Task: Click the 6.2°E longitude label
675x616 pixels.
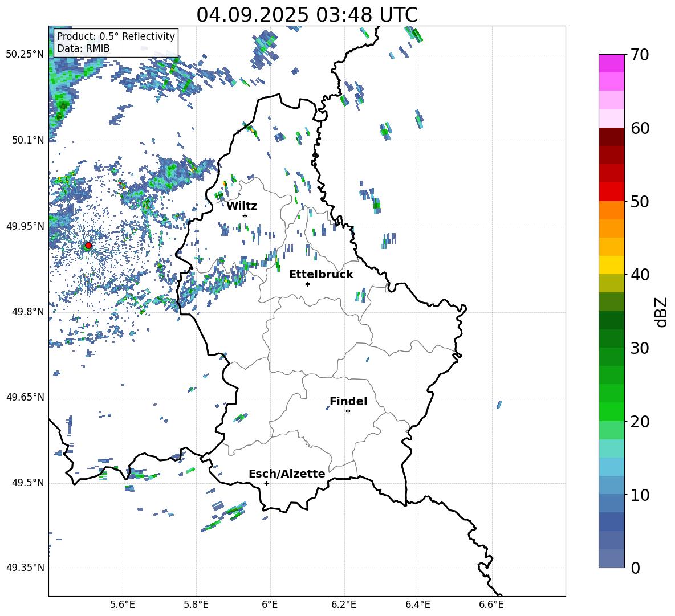Action: 344,605
